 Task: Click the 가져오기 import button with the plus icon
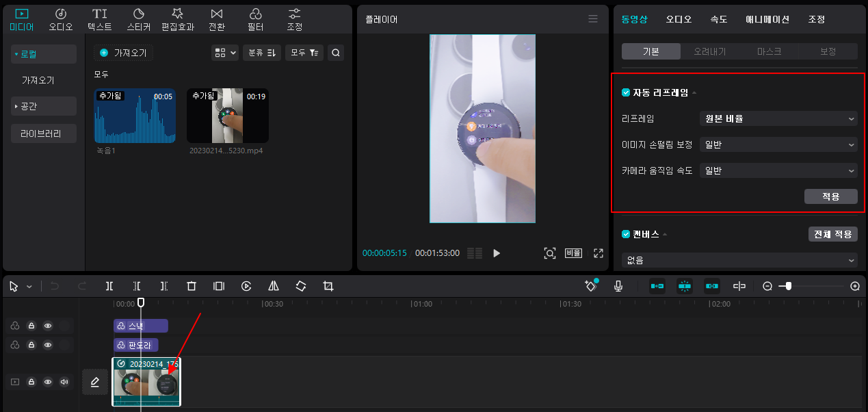123,53
